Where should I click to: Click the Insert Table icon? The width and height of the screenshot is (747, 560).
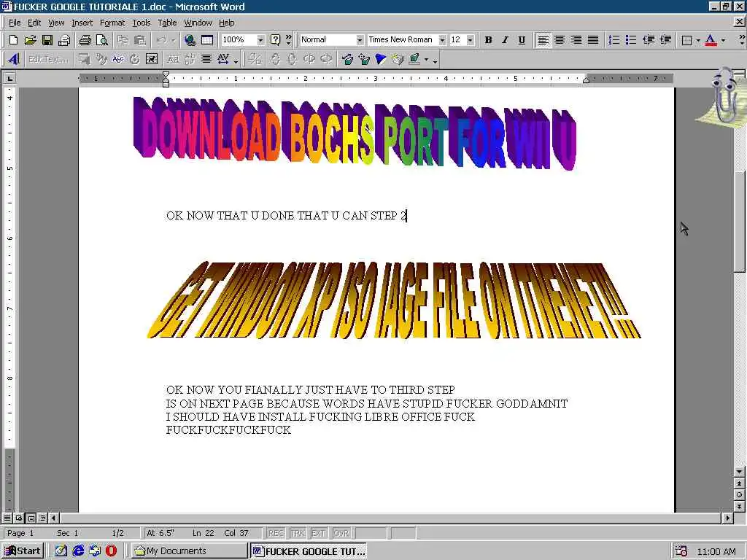click(x=206, y=40)
